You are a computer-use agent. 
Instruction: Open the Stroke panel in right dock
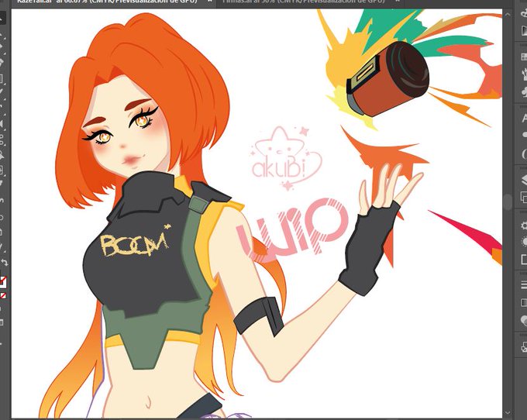coord(524,285)
